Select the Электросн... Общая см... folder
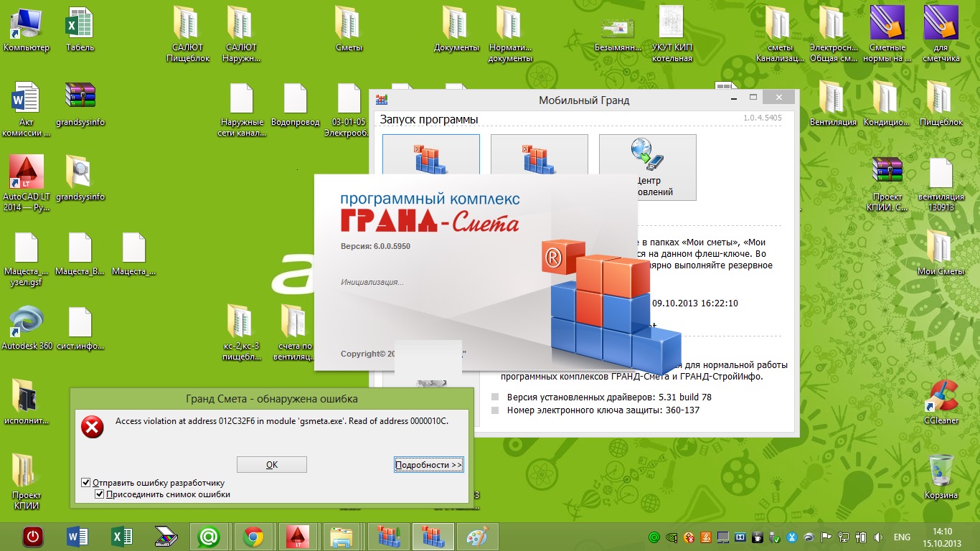This screenshot has height=551, width=980. 833,34
